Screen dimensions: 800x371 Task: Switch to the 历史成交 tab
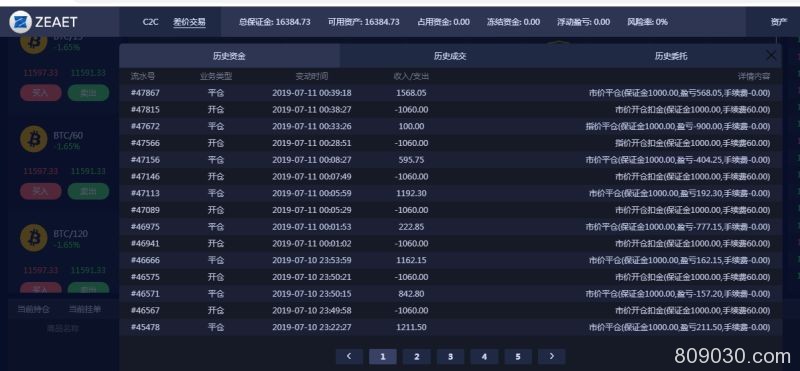pyautogui.click(x=450, y=56)
